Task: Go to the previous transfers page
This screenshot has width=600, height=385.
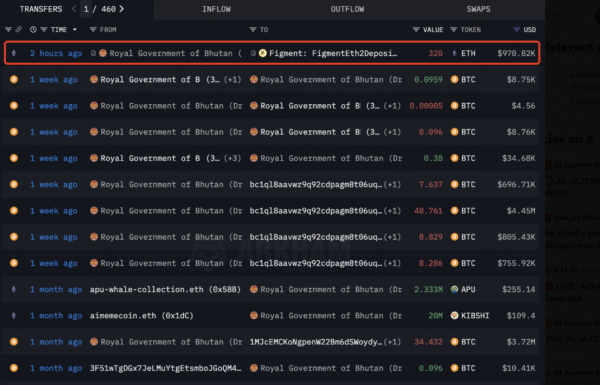Action: tap(74, 9)
